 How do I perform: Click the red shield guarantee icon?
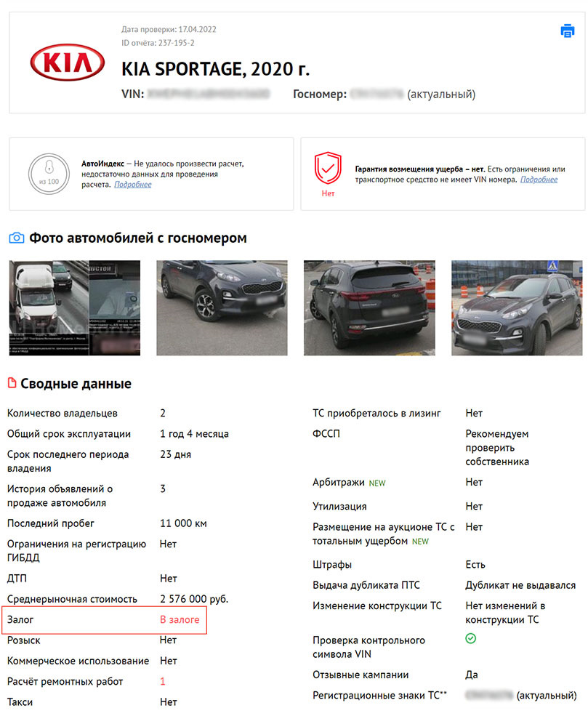tap(328, 169)
